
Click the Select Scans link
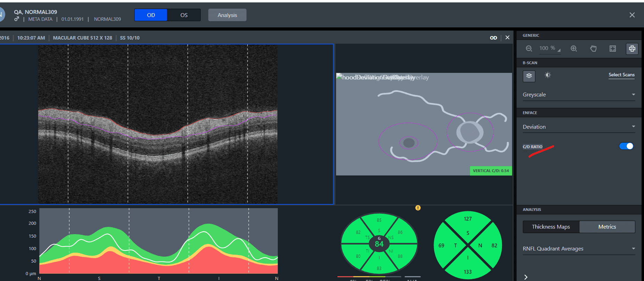(621, 75)
